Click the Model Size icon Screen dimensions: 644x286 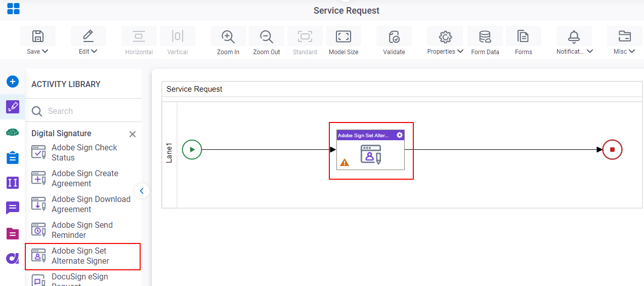(x=344, y=36)
